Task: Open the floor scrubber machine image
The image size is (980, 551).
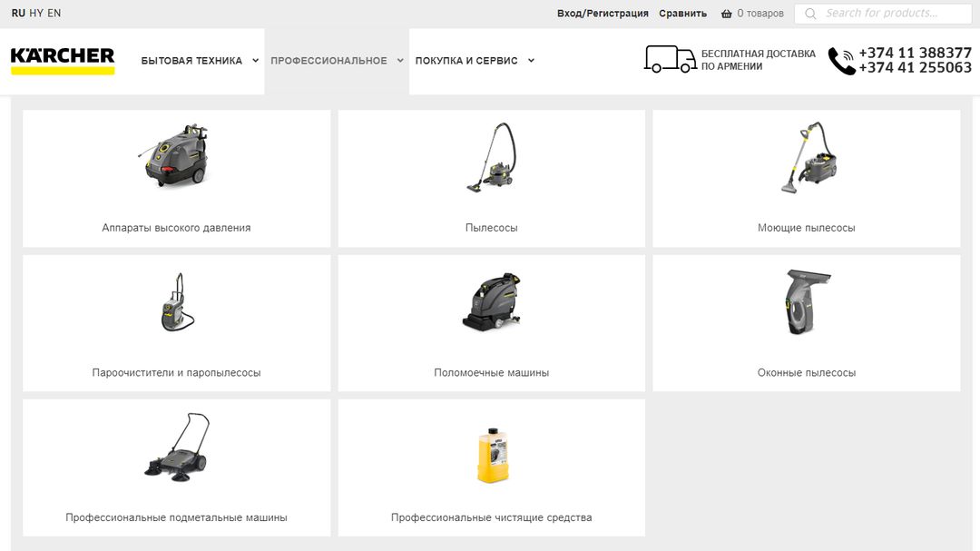Action: point(491,301)
